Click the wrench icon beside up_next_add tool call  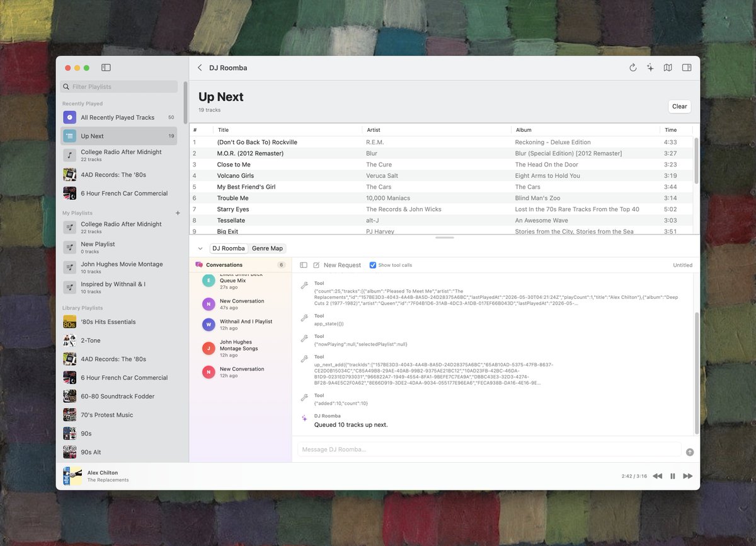304,359
